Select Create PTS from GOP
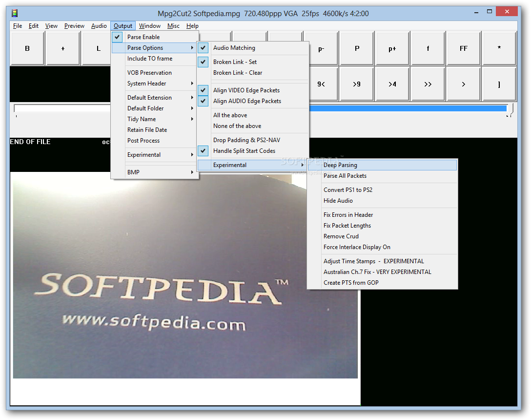Image resolution: width=531 pixels, height=420 pixels. (x=382, y=283)
